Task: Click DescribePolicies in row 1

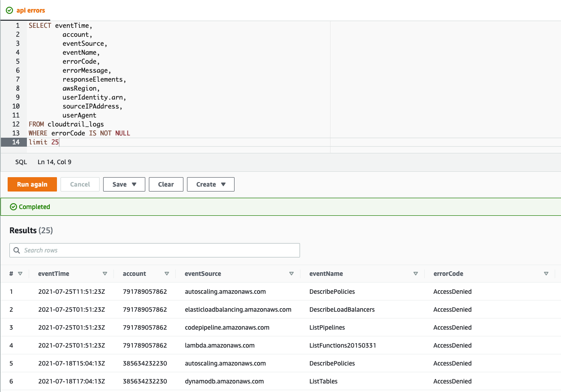Action: click(x=332, y=292)
